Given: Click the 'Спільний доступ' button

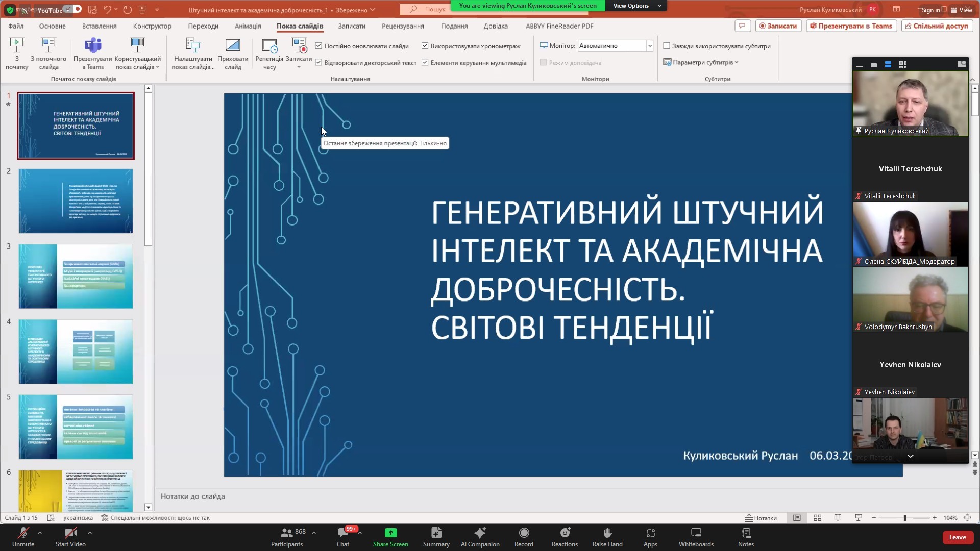Looking at the screenshot, I should point(936,26).
